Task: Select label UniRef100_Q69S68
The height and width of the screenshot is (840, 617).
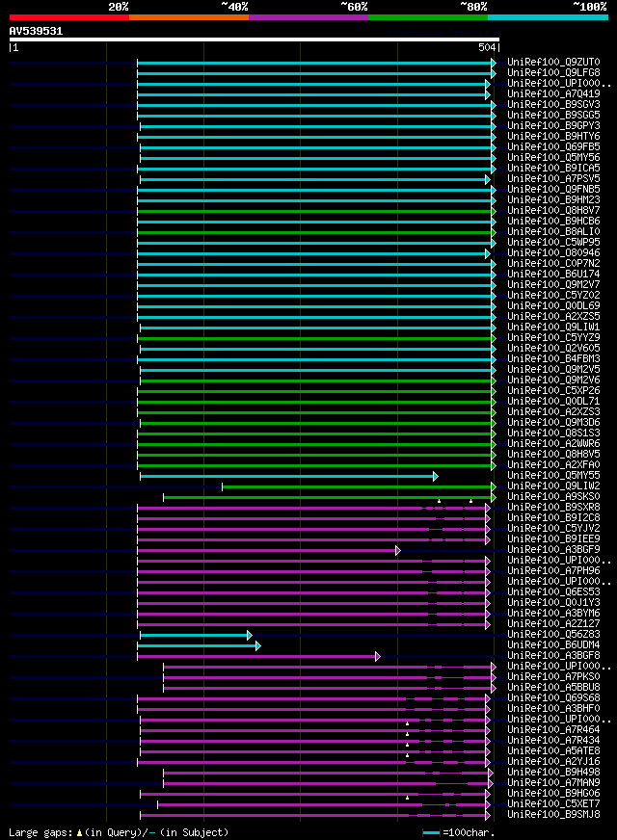Action: pos(553,698)
